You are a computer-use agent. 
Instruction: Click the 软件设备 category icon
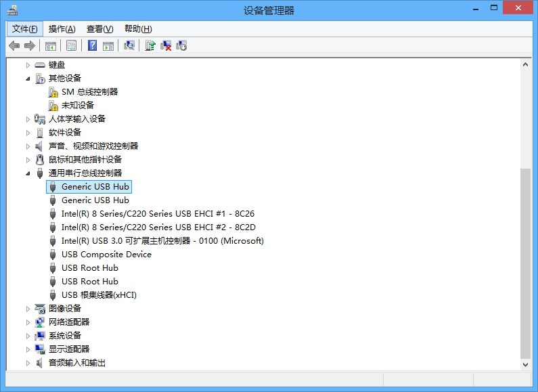(x=40, y=133)
